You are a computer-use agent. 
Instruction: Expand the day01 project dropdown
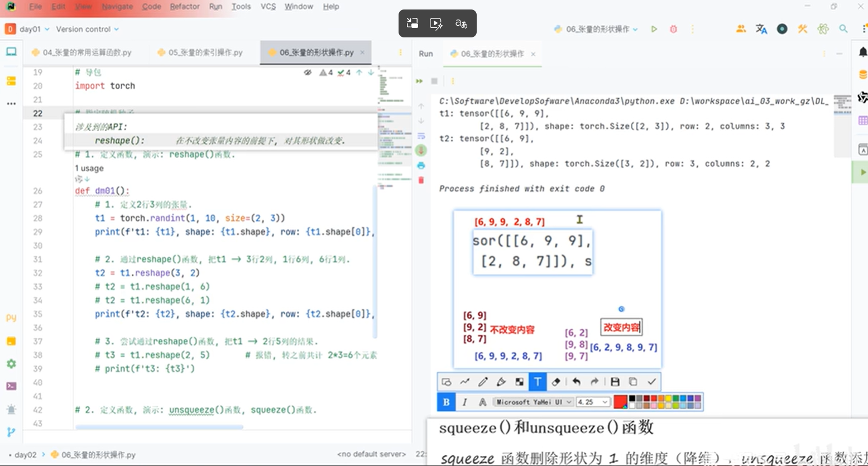point(35,29)
